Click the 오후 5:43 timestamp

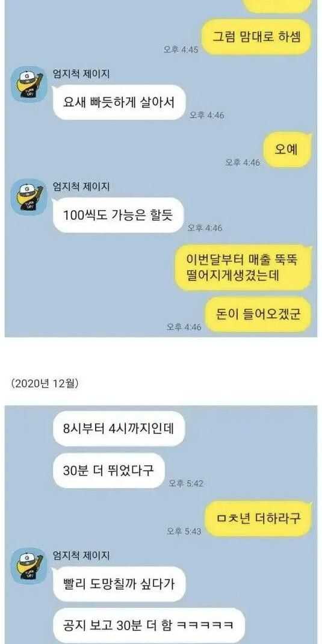[184, 531]
